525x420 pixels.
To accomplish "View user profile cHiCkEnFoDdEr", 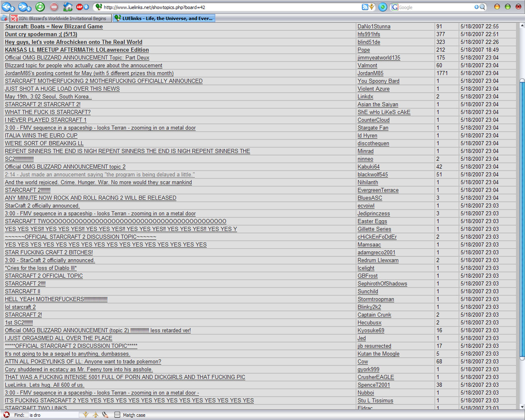I will 377,237.
